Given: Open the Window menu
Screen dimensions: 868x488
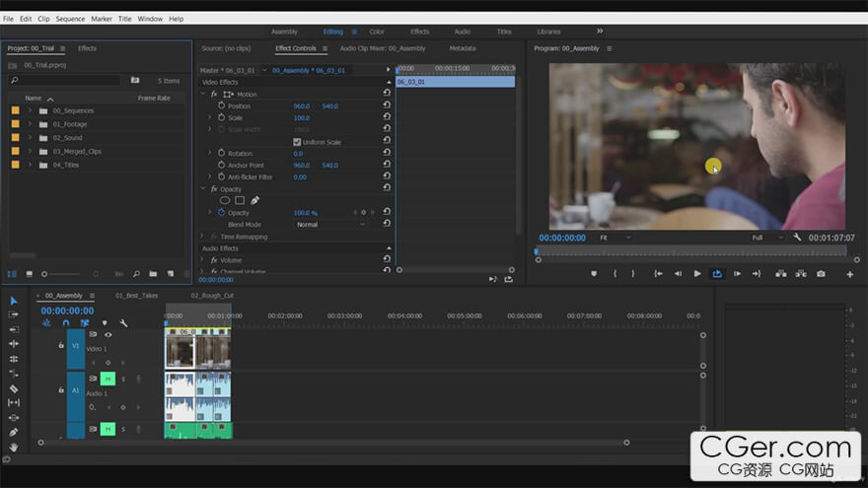Looking at the screenshot, I should [150, 19].
